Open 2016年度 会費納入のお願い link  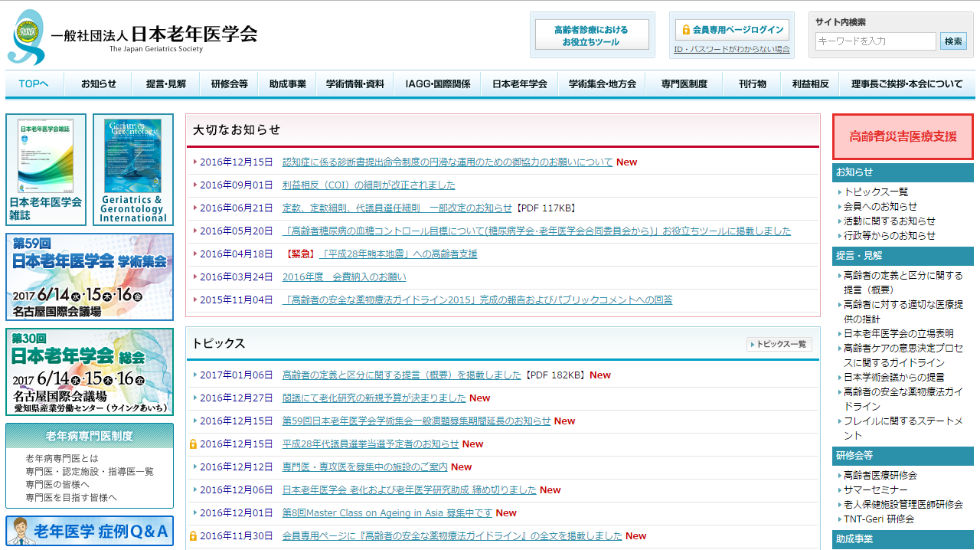[x=345, y=277]
